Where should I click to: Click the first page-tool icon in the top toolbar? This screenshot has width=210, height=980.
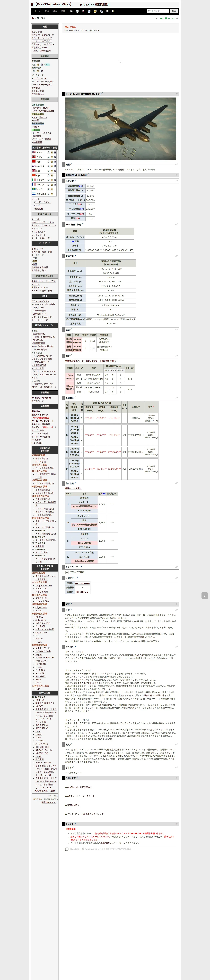[72, 11]
